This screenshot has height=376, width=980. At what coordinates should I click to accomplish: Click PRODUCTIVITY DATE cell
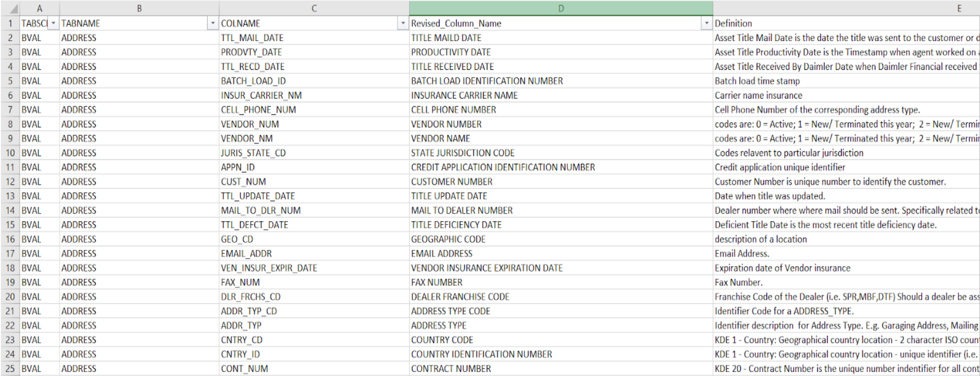(561, 52)
